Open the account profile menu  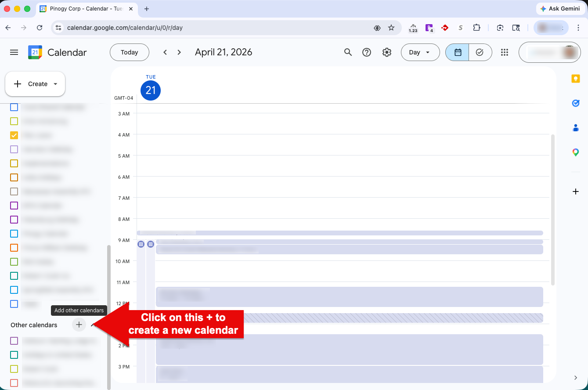tap(569, 52)
